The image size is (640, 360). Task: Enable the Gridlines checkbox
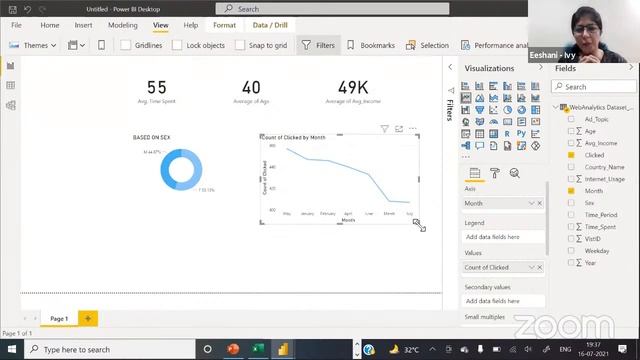click(125, 45)
